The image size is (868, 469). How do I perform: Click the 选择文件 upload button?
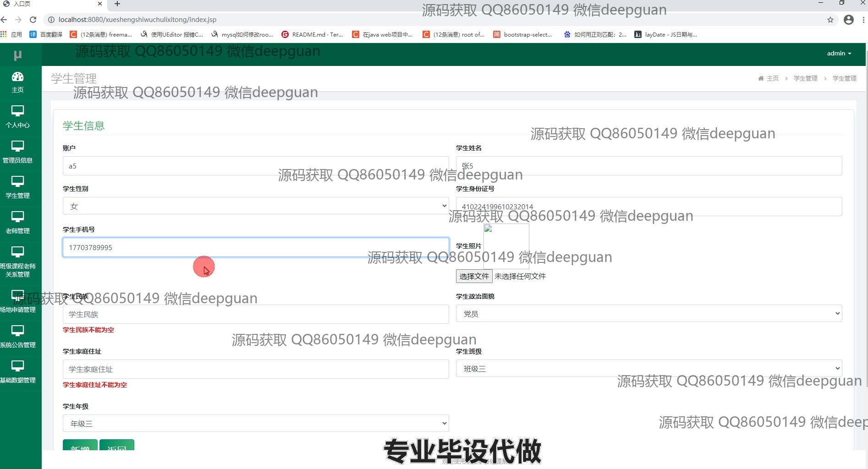point(474,276)
